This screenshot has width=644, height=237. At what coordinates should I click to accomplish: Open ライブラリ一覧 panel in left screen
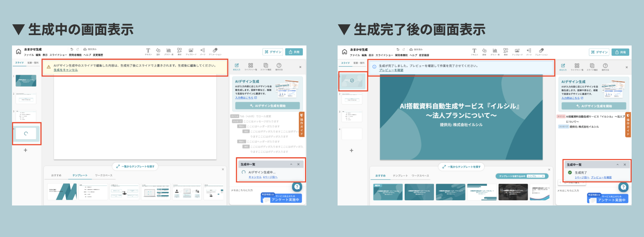(250, 67)
